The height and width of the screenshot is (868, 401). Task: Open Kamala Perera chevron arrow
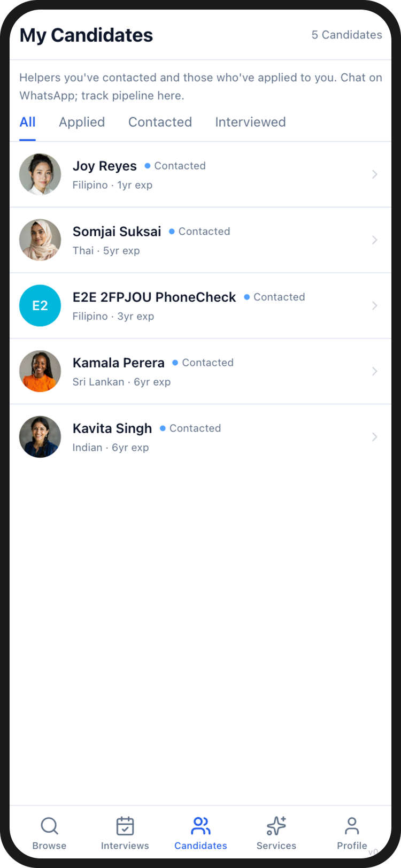click(375, 371)
